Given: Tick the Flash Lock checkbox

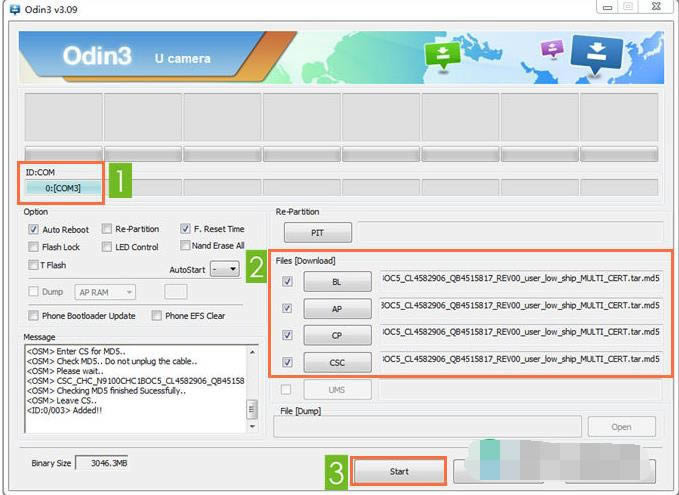Looking at the screenshot, I should click(35, 247).
